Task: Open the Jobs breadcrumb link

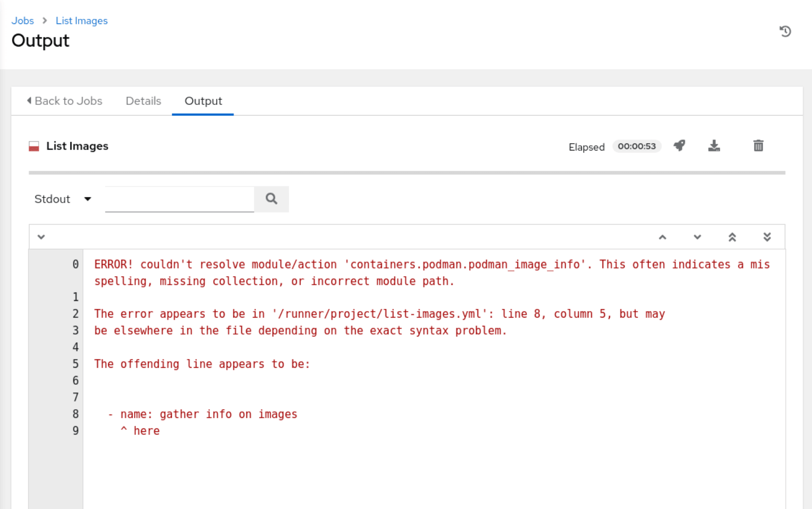Action: coord(23,21)
